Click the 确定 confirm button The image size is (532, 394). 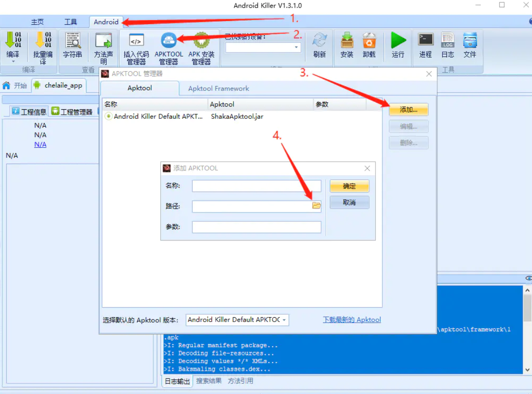(349, 186)
